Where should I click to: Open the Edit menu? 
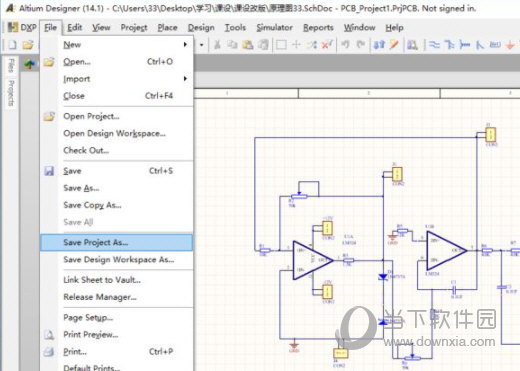coord(75,27)
